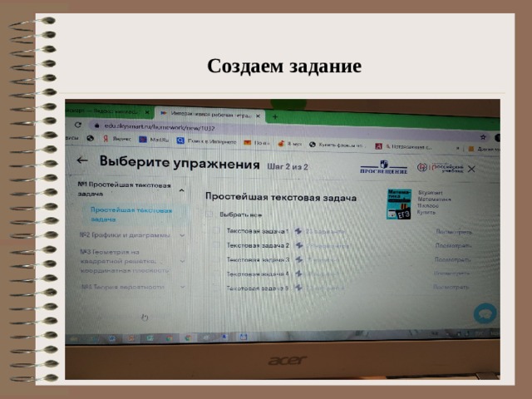Open a new browser tab with plus

[275, 116]
